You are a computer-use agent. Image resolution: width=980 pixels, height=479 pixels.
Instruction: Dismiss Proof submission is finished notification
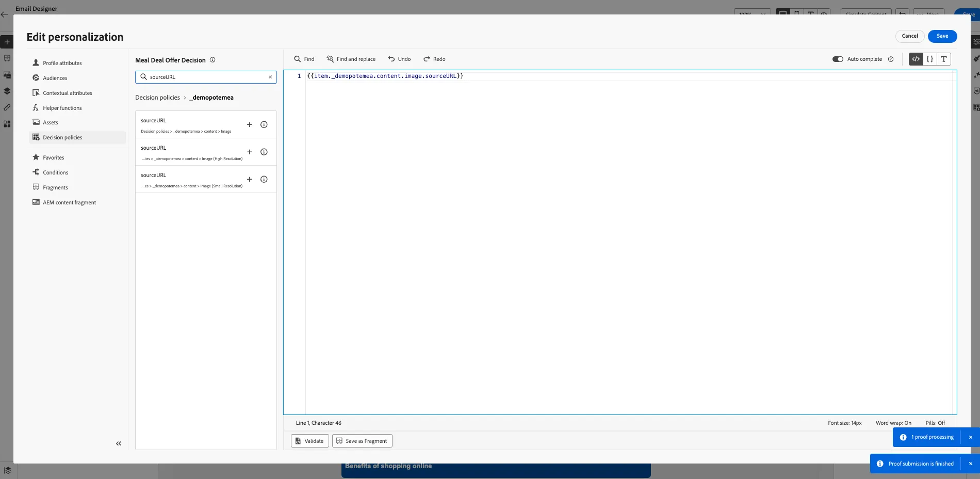coord(971,464)
